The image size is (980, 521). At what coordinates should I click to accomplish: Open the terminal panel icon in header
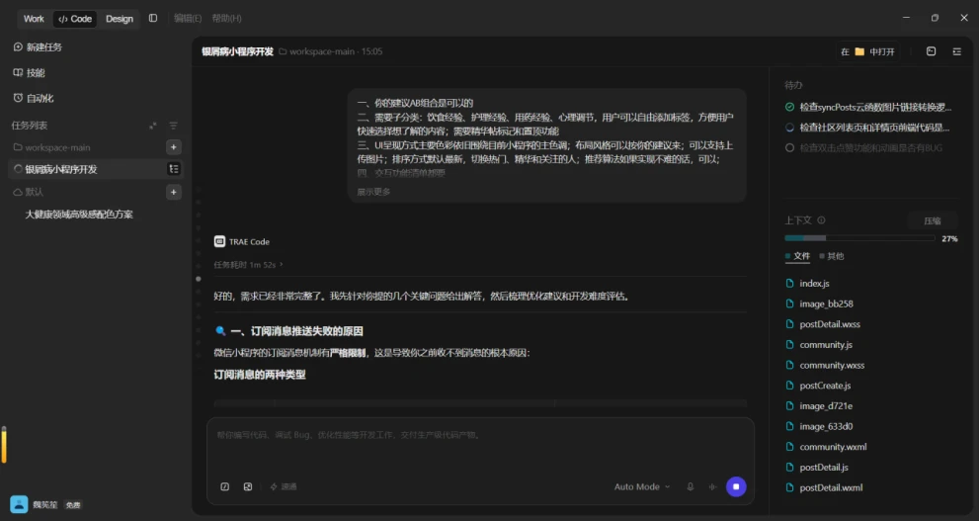(932, 51)
